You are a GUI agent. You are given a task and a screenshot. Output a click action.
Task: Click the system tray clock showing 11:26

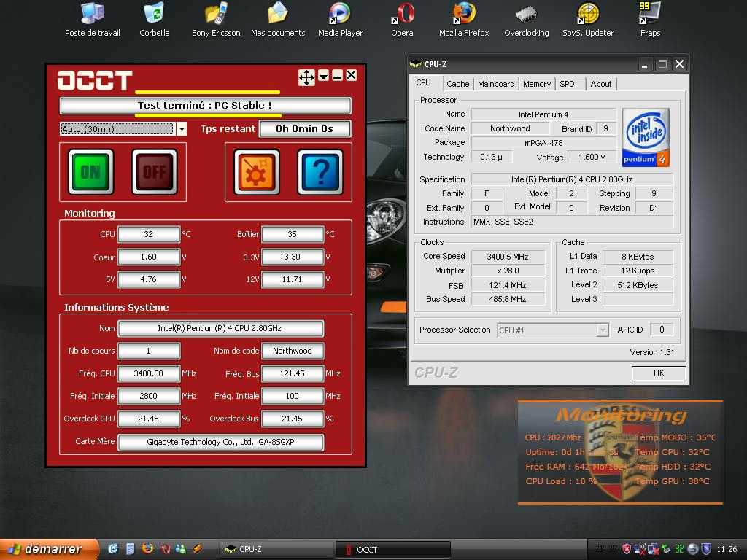point(727,549)
